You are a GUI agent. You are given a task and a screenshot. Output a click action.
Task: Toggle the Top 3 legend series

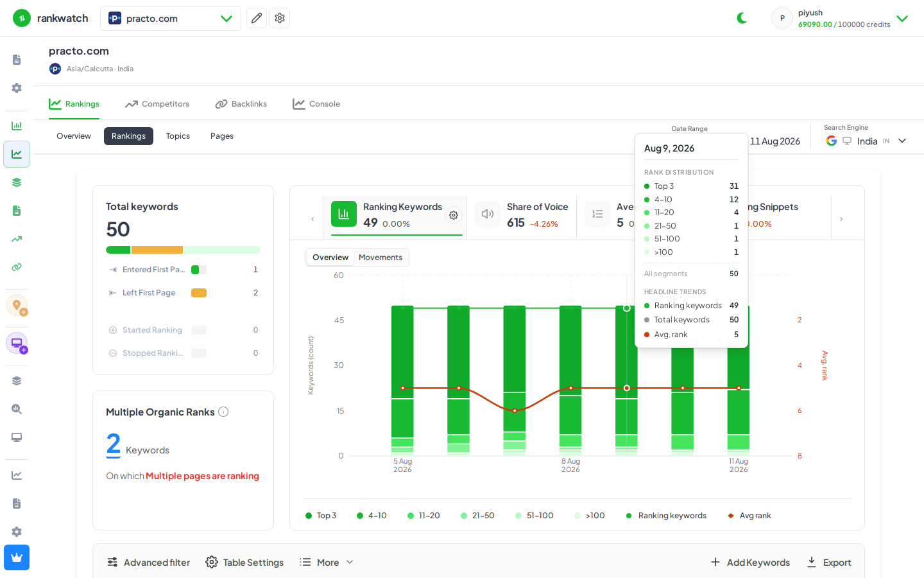coord(321,516)
